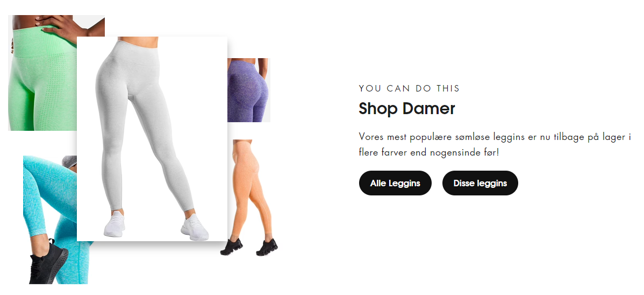Choose the purple leggings thumbnail
This screenshot has height=295, width=644.
(x=248, y=90)
